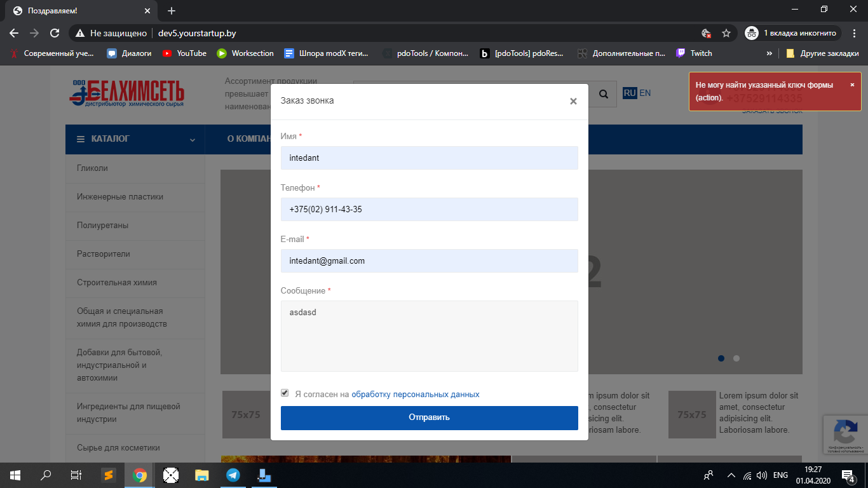
Task: Click the address bar URL dev5.yourstartup.by
Action: pyautogui.click(x=197, y=33)
